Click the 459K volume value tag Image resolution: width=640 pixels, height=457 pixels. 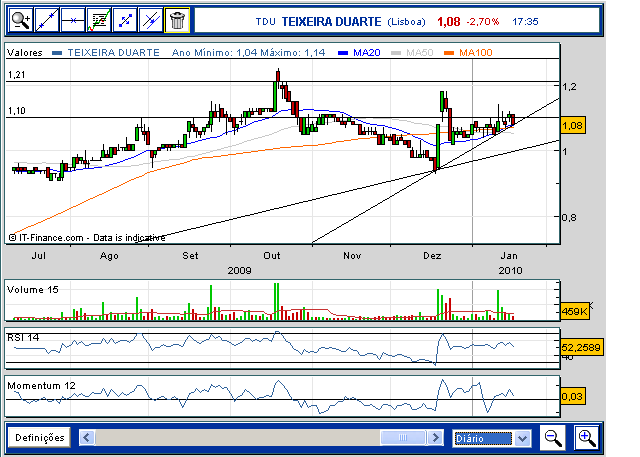[575, 312]
